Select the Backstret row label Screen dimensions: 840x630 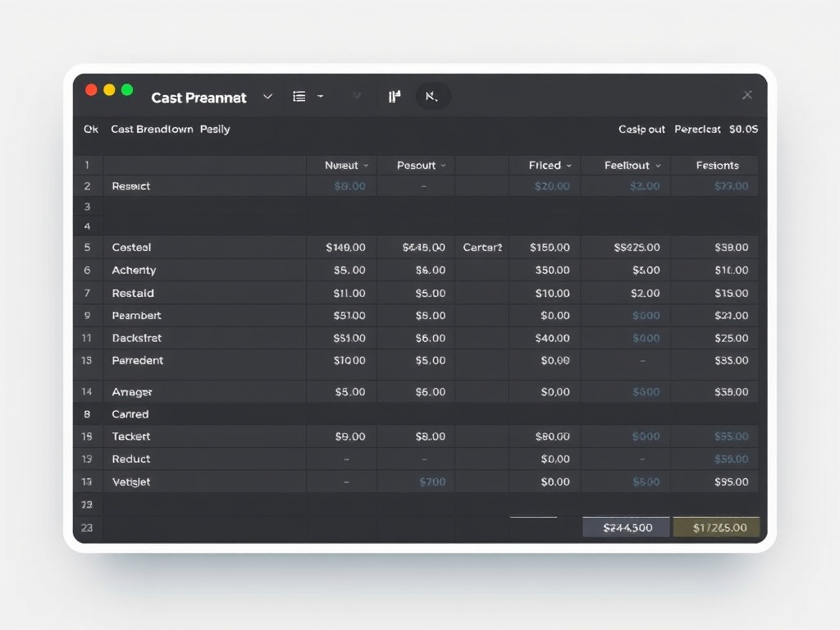137,337
